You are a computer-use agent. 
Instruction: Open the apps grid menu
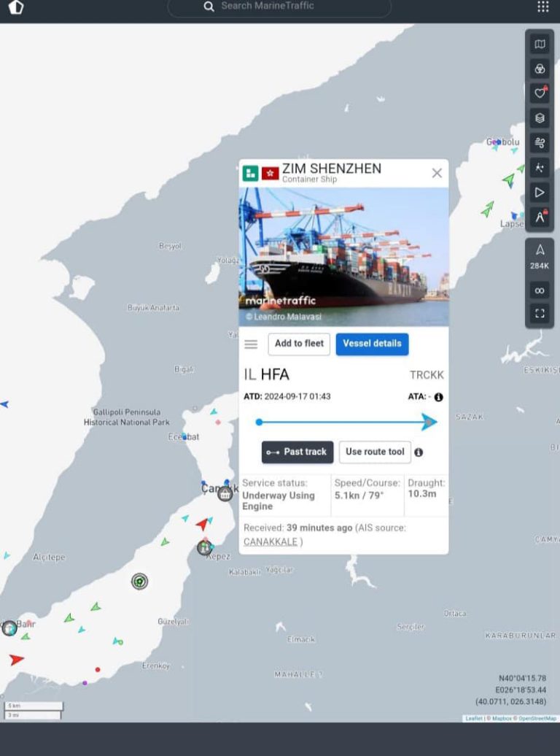543,7
